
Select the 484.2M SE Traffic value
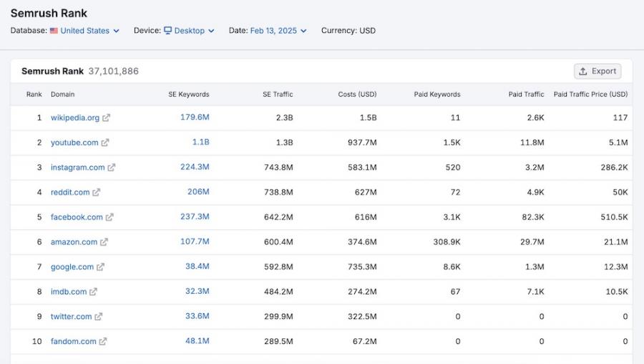(278, 292)
